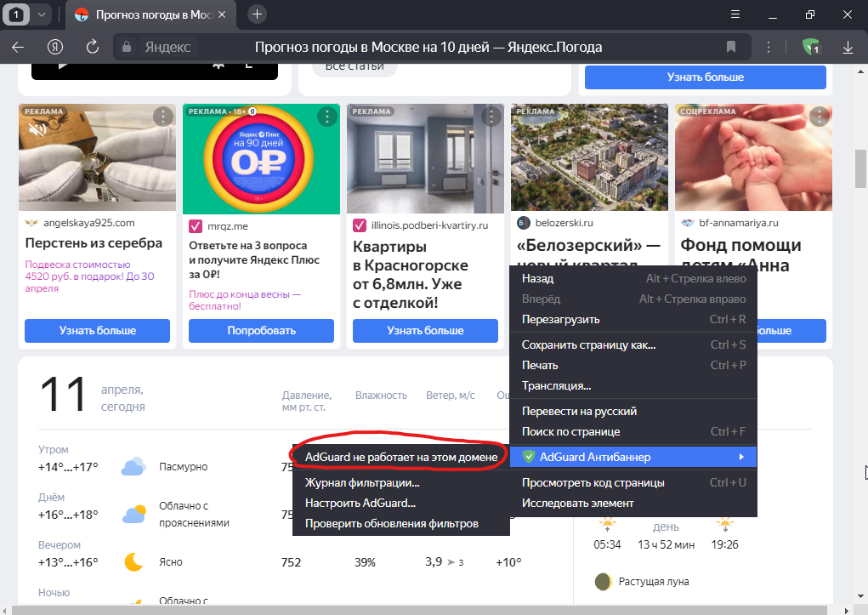Go back with the browser back arrow
This screenshot has height=615, width=868.
click(18, 47)
